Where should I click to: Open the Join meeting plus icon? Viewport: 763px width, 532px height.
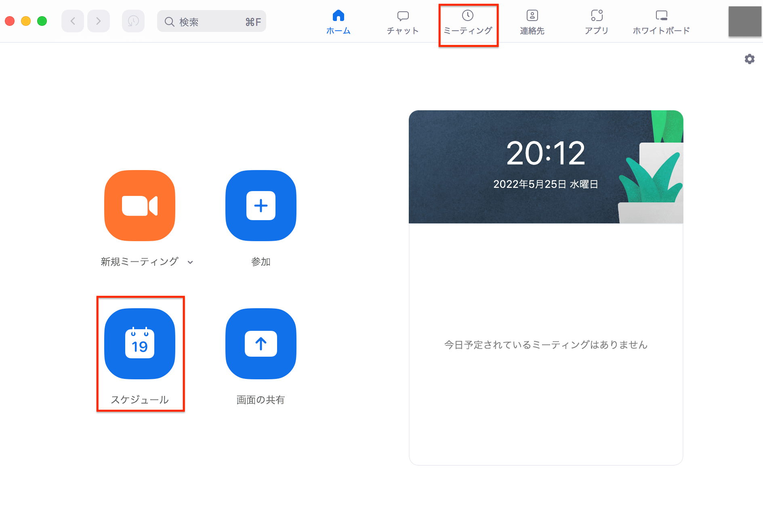pos(261,206)
